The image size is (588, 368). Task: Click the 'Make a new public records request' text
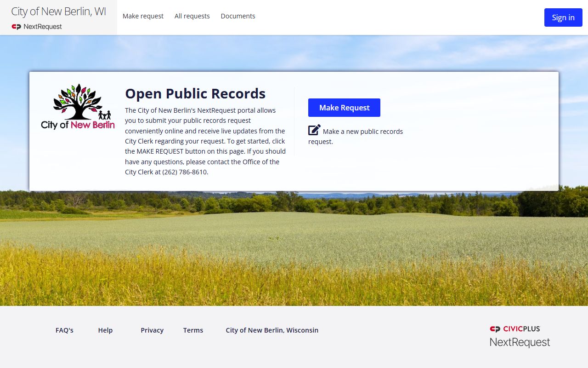pos(362,132)
